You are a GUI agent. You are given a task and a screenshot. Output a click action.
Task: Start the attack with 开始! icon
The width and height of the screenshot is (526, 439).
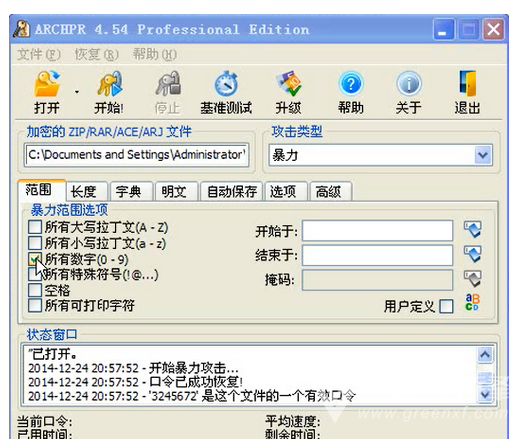tap(109, 84)
